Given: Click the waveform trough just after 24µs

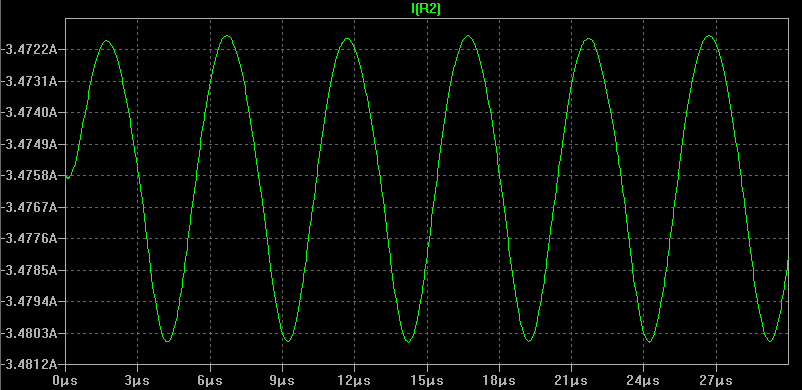Looking at the screenshot, I should pos(650,341).
